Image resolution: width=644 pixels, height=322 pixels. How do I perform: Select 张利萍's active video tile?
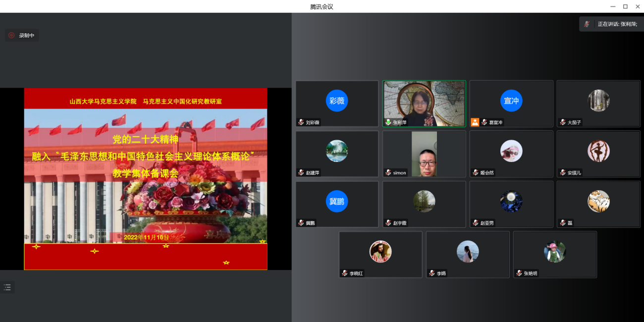click(x=424, y=103)
